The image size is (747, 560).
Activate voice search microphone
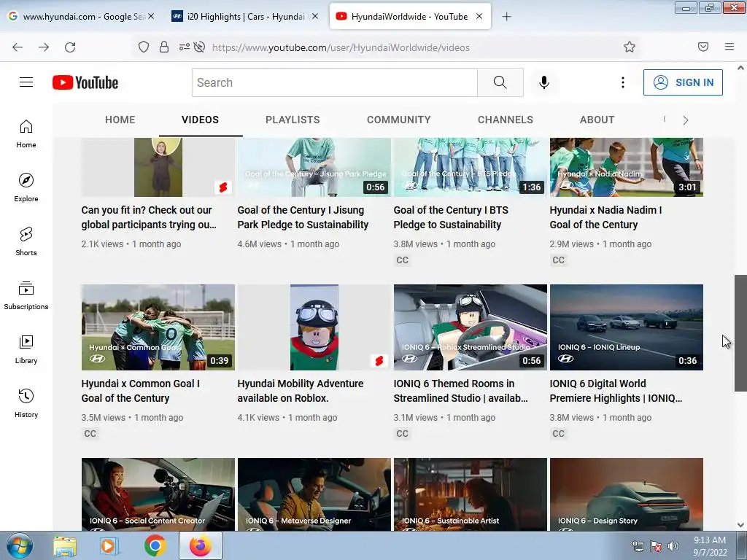(x=544, y=82)
